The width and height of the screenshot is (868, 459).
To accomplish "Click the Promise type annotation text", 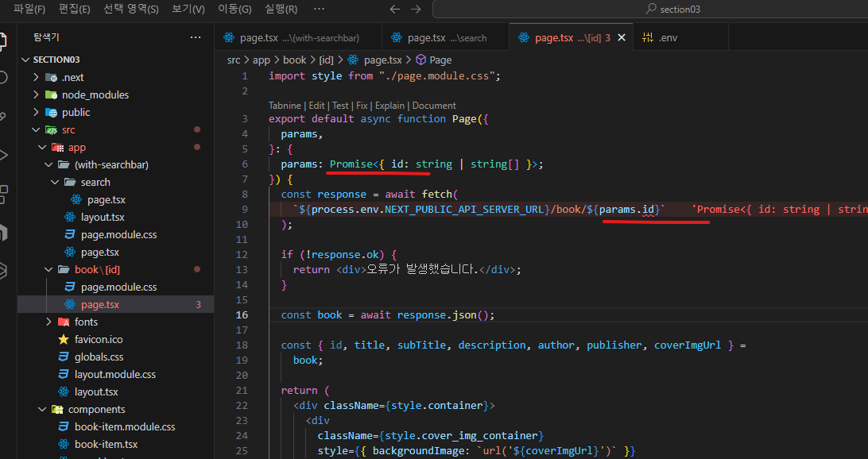I will pyautogui.click(x=351, y=164).
